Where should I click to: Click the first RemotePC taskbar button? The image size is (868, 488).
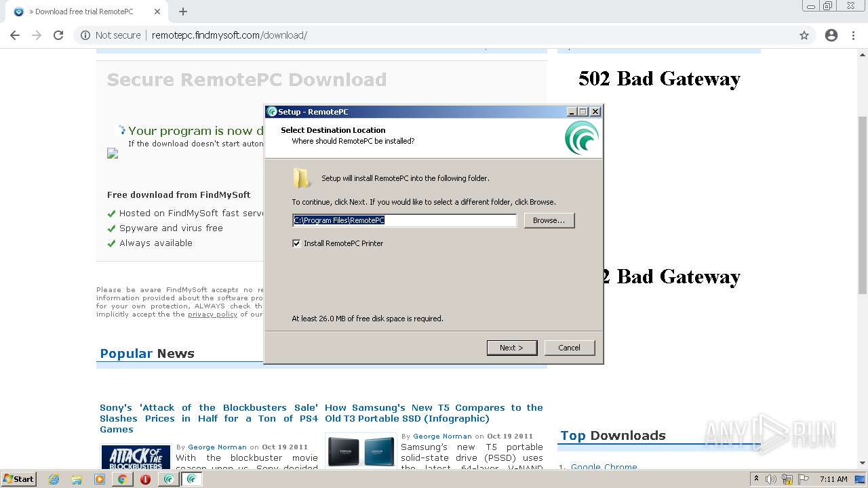point(169,479)
